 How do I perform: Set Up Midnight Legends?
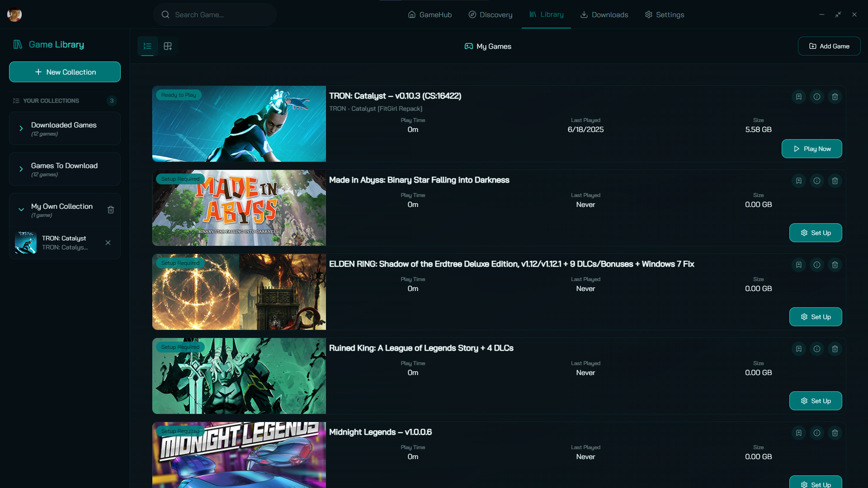(816, 482)
